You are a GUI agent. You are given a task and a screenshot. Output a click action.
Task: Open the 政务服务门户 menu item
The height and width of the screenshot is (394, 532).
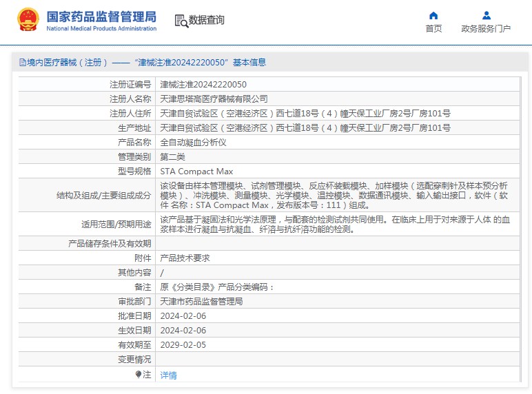[x=486, y=29]
